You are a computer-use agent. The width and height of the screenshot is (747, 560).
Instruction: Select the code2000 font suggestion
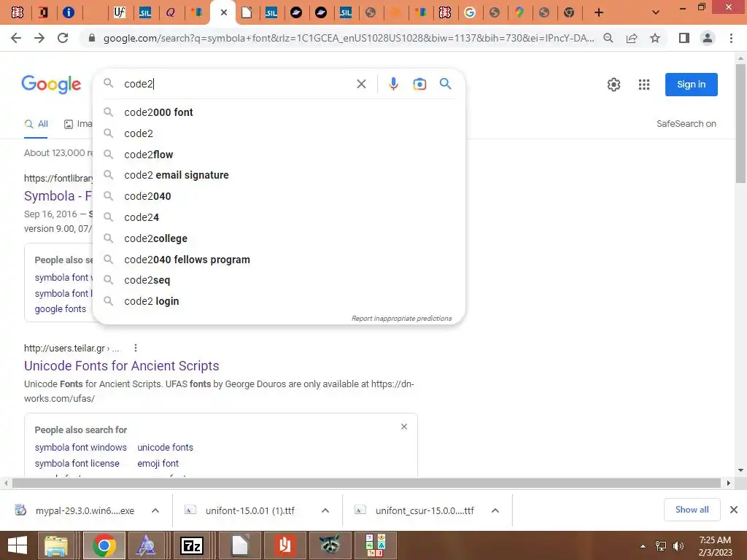(x=279, y=112)
